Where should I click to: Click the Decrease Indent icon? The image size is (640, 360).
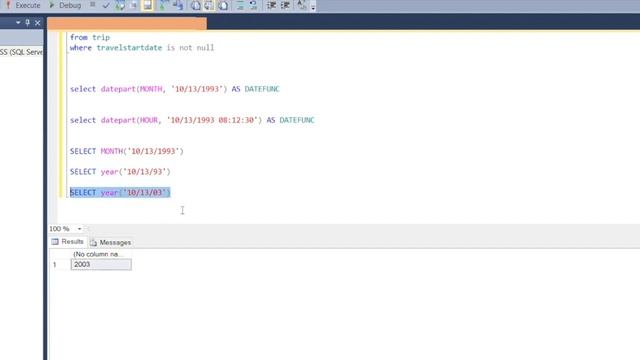click(271, 5)
